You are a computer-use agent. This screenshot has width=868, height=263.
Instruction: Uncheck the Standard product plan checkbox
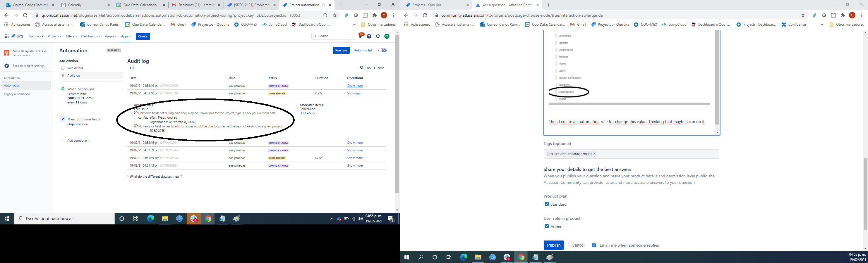point(547,204)
